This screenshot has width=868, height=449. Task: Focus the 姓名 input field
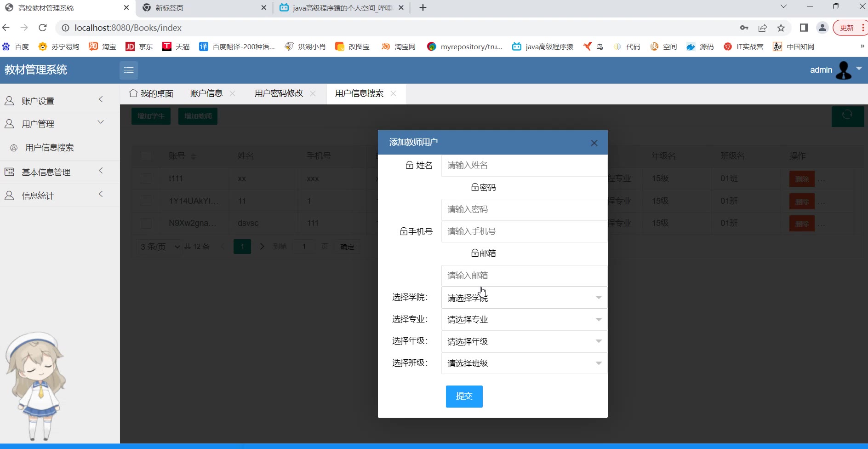point(524,165)
